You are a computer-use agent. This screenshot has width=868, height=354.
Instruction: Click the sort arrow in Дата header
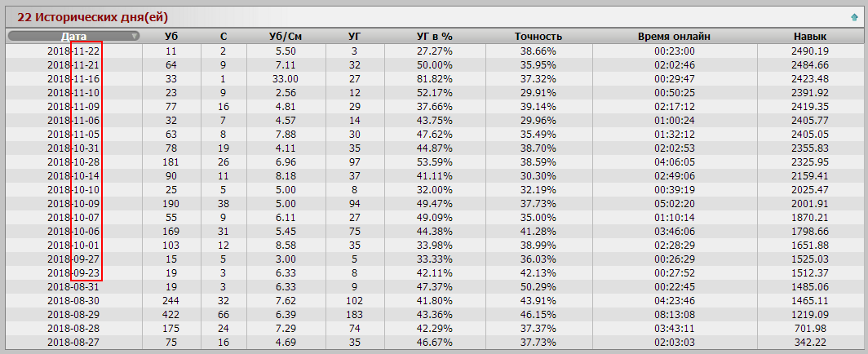pos(135,37)
